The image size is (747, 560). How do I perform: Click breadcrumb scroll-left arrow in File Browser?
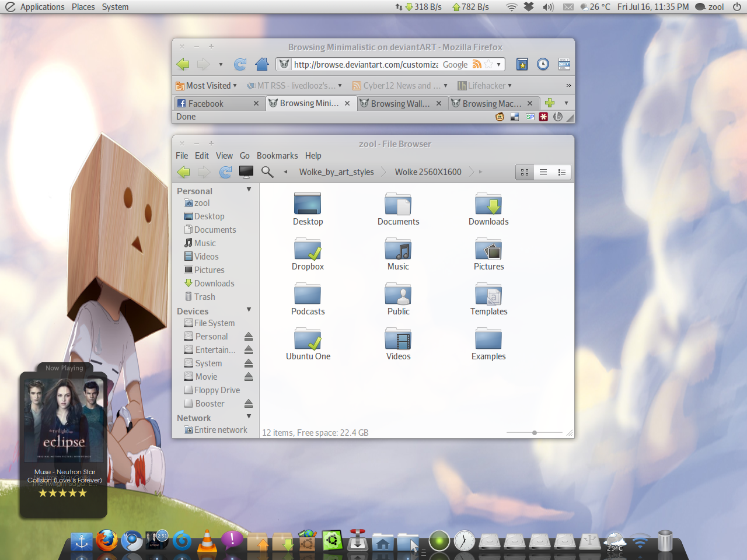(285, 172)
